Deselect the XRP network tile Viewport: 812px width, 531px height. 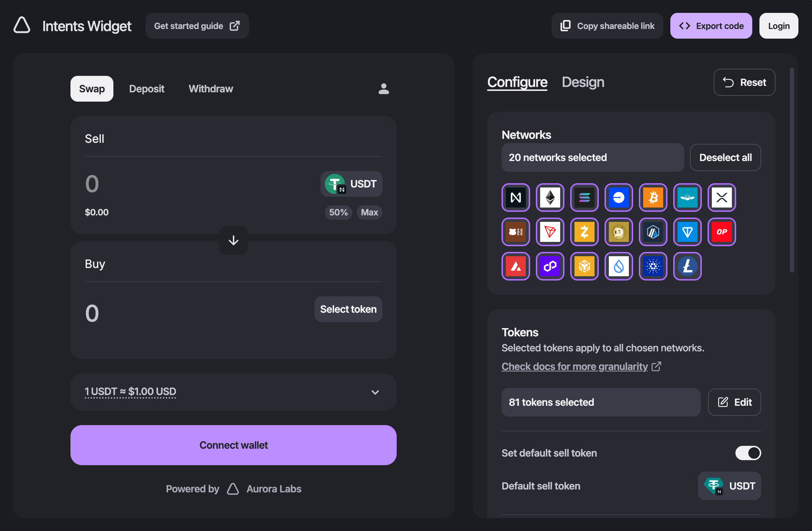[x=722, y=198]
